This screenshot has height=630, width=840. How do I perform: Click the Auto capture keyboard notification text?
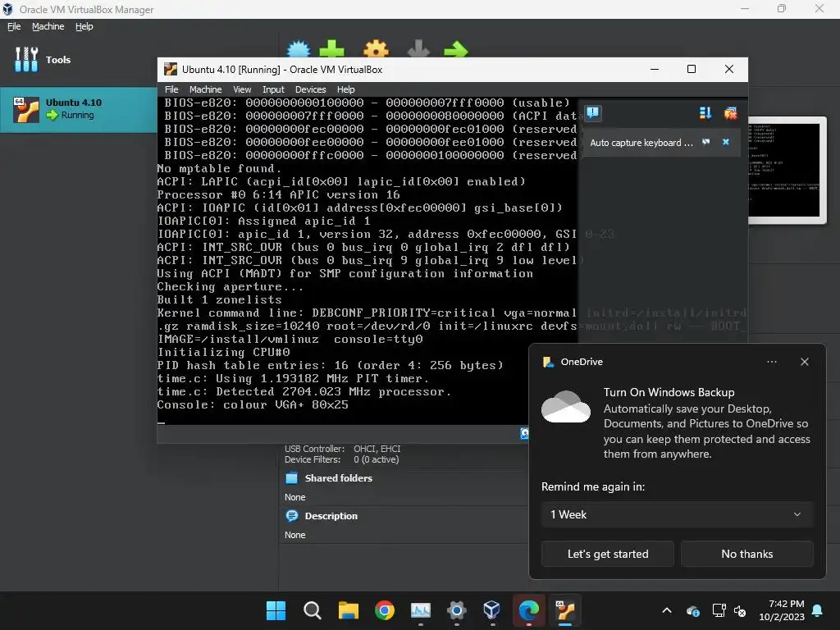coord(641,143)
